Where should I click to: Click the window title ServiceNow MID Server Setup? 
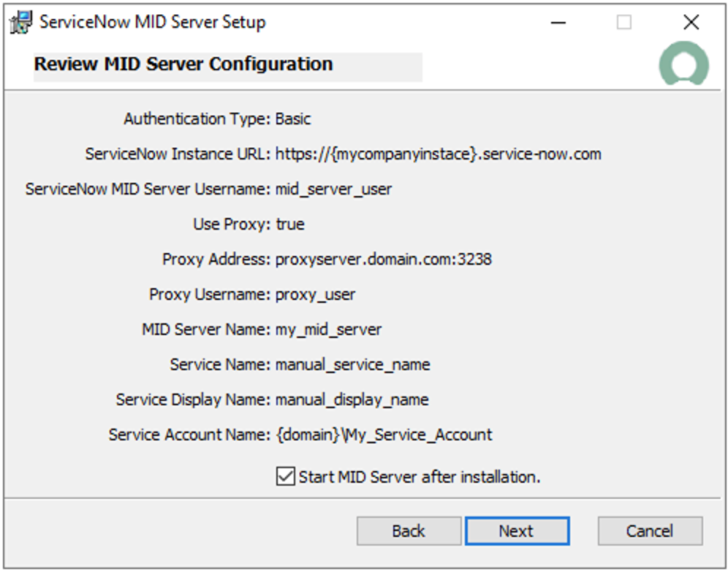coord(153,22)
